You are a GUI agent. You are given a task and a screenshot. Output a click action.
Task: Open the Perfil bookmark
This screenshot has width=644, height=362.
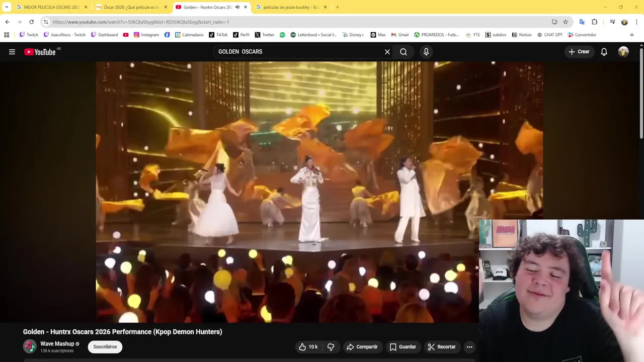pyautogui.click(x=240, y=35)
